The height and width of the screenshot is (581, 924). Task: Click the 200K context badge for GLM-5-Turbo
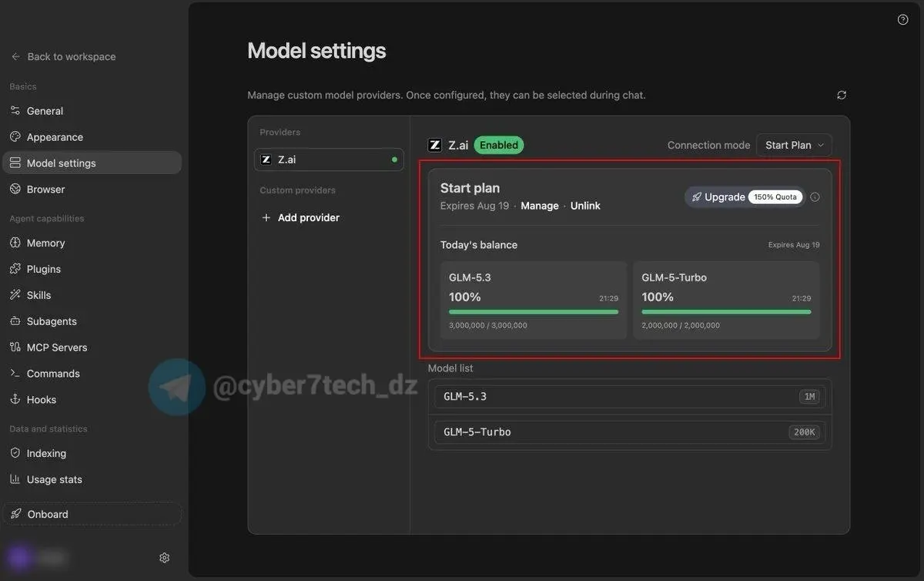805,432
